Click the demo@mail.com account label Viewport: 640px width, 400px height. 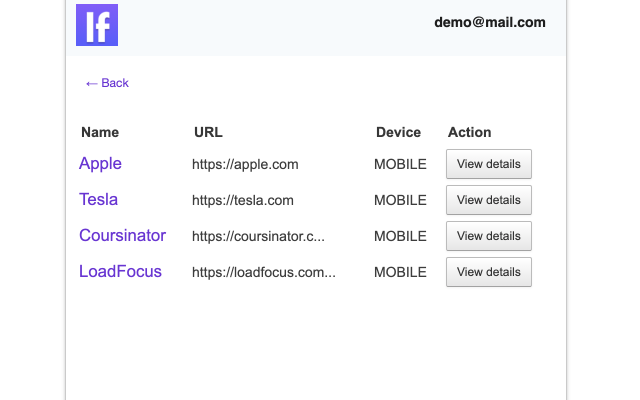click(490, 22)
